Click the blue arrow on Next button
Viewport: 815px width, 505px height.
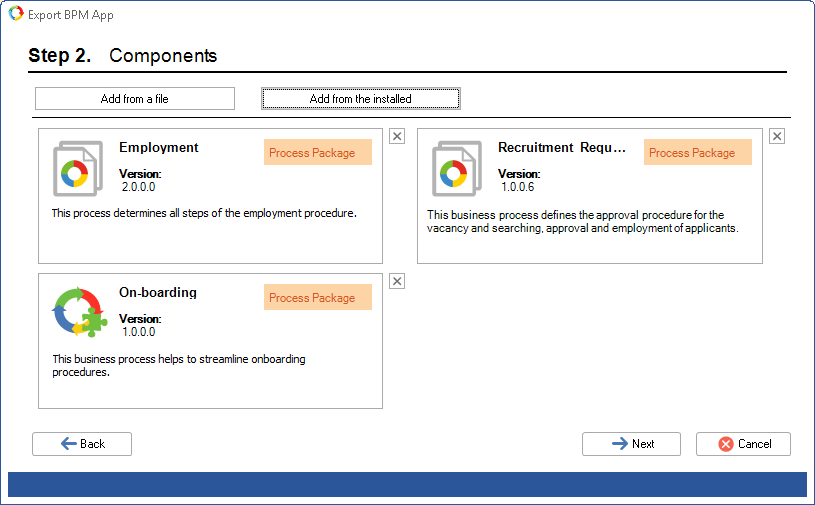[x=620, y=444]
